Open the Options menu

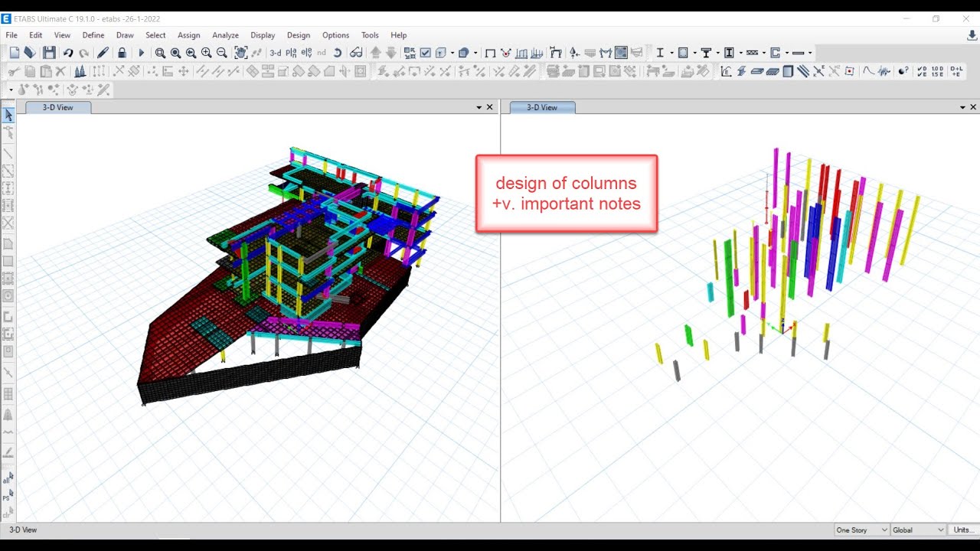coord(335,35)
